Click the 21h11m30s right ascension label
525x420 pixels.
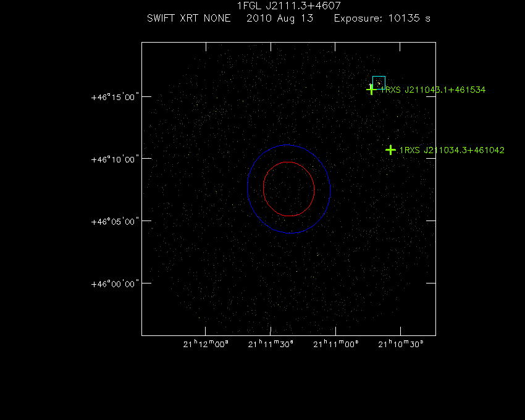coord(271,343)
